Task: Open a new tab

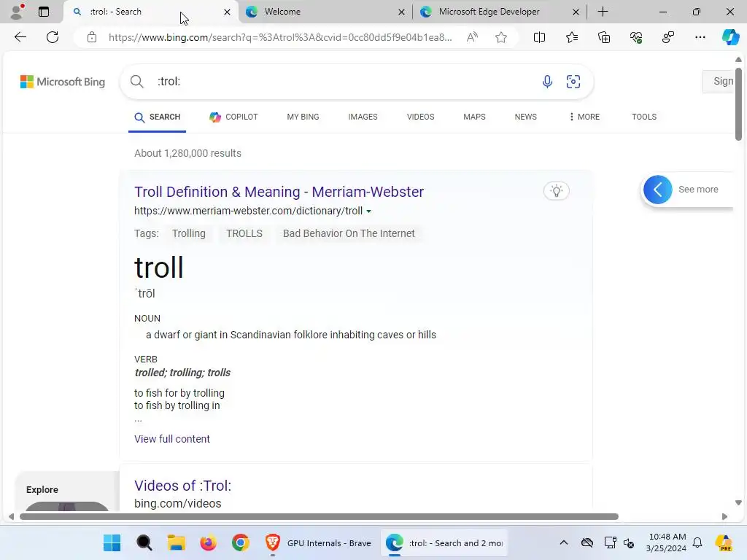Action: (603, 12)
